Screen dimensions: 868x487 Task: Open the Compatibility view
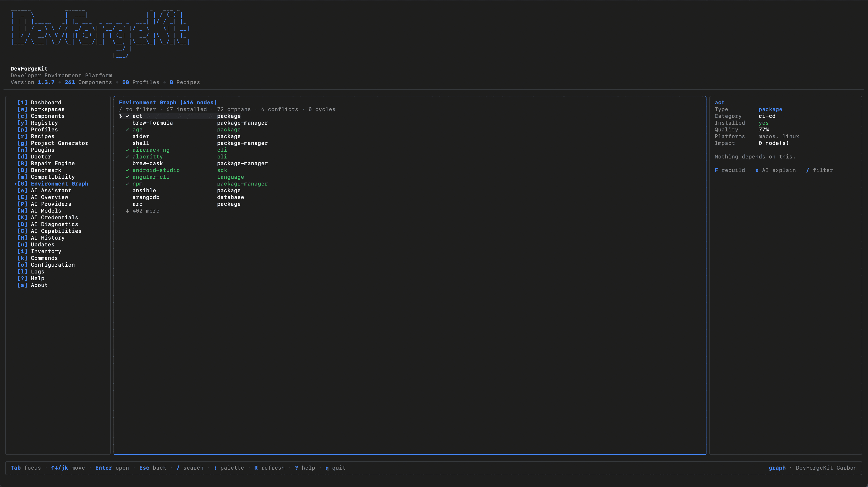coord(46,177)
